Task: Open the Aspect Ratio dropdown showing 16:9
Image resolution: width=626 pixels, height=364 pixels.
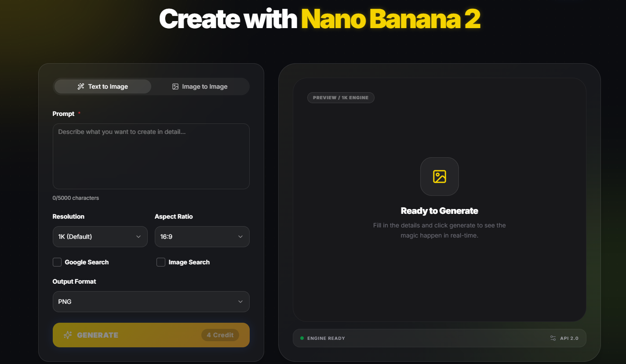Action: click(x=202, y=237)
